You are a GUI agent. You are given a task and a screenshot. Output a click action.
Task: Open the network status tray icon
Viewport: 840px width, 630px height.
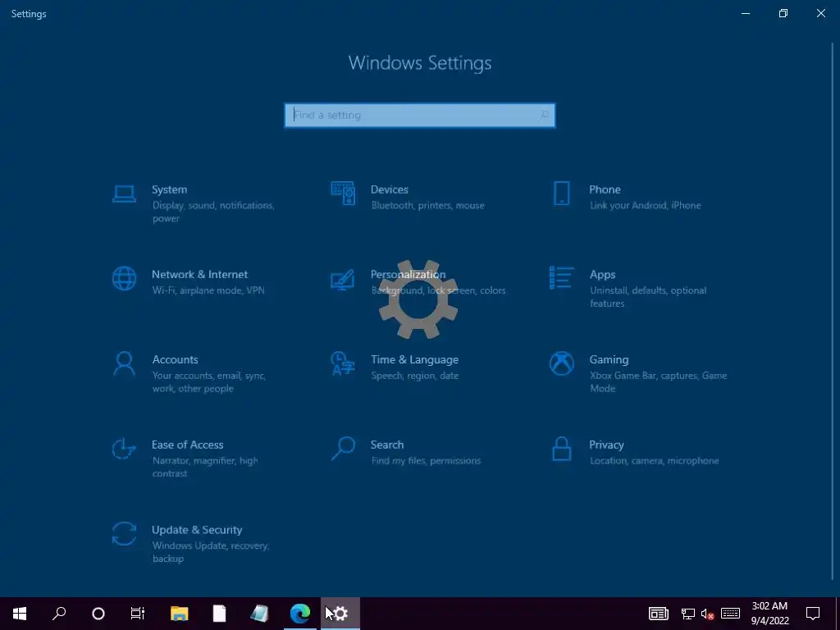coord(688,614)
